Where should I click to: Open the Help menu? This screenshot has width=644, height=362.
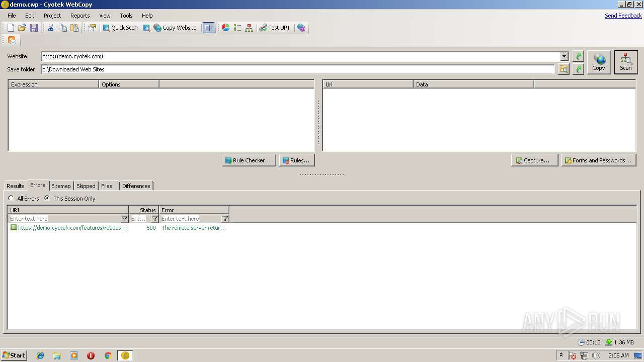click(x=147, y=16)
